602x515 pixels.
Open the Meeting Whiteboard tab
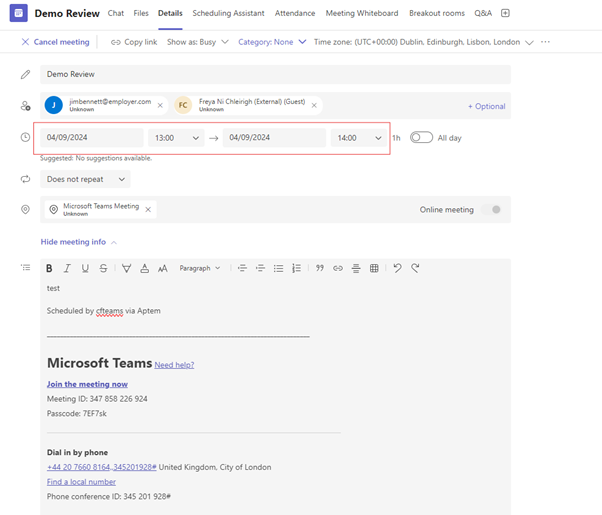tap(362, 13)
